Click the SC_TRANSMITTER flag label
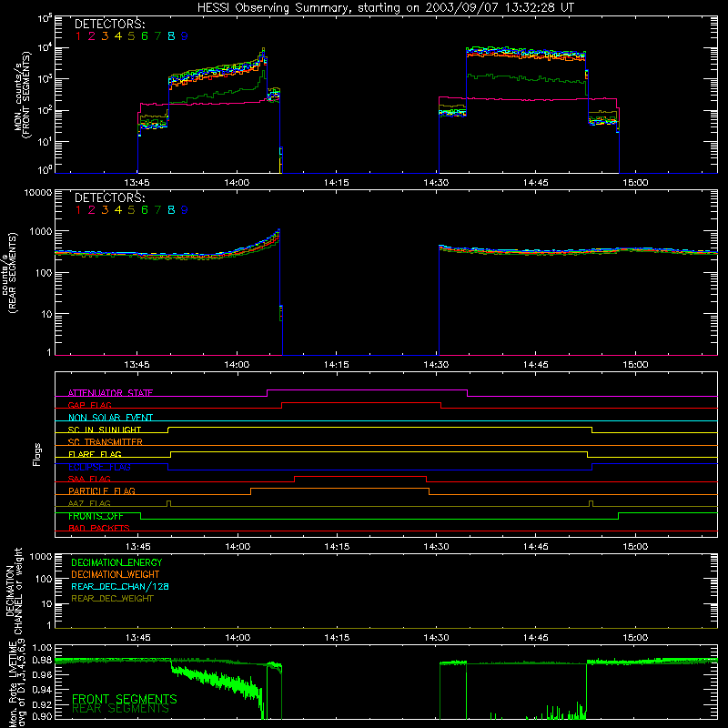The image size is (728, 728). pos(106,442)
